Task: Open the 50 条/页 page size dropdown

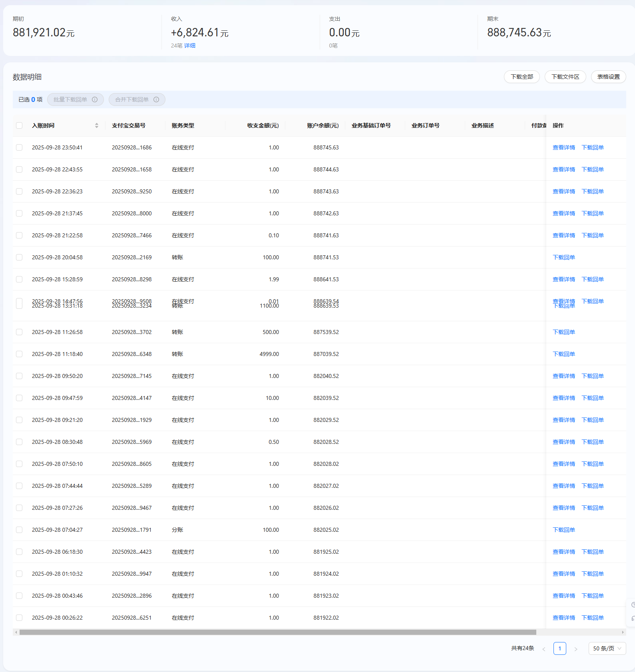Action: pyautogui.click(x=607, y=648)
